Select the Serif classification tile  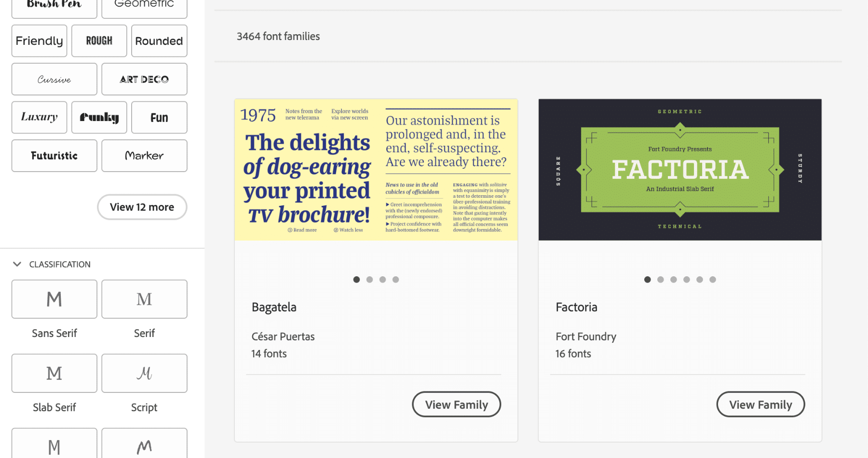click(x=144, y=299)
